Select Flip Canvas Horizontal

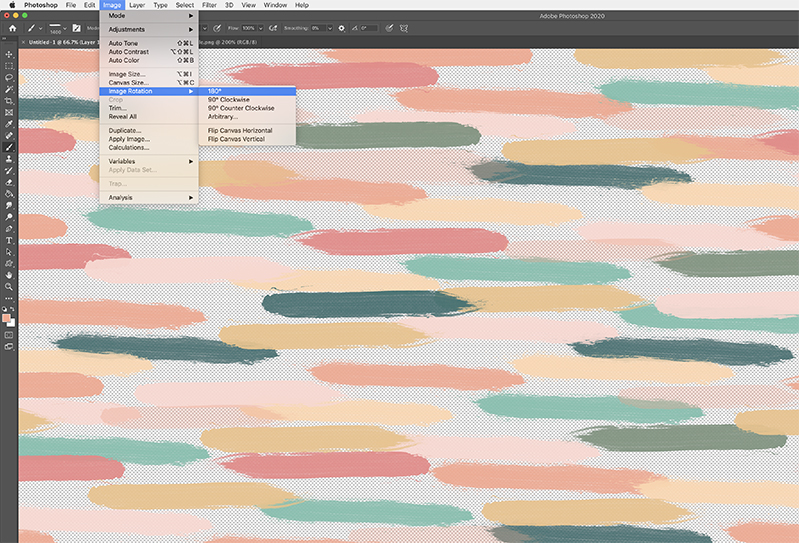point(240,130)
